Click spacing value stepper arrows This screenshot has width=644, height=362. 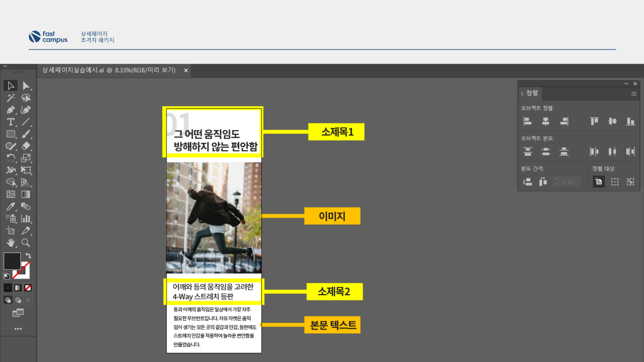[556, 182]
